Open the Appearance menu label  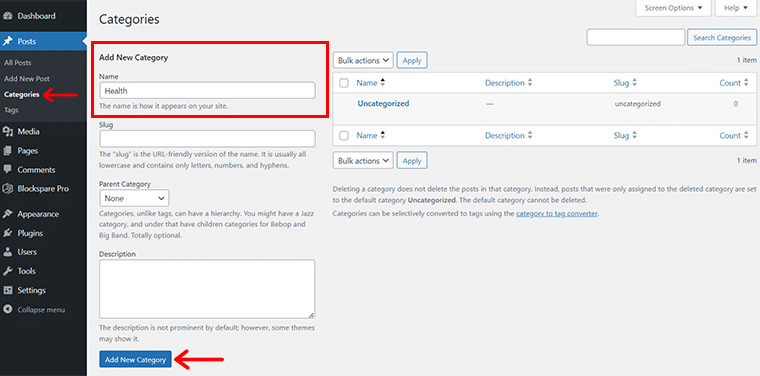click(x=38, y=214)
